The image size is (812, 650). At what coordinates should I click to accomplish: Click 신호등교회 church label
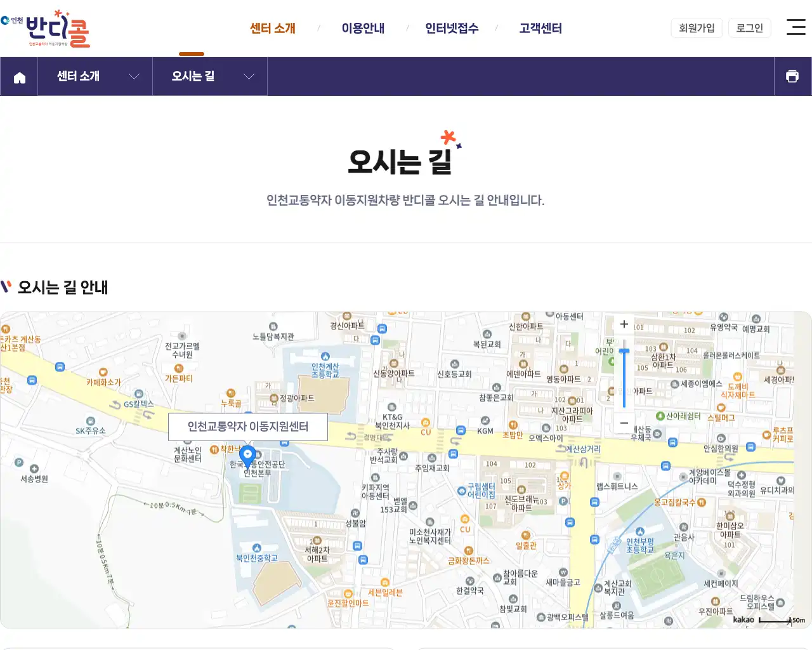[455, 374]
